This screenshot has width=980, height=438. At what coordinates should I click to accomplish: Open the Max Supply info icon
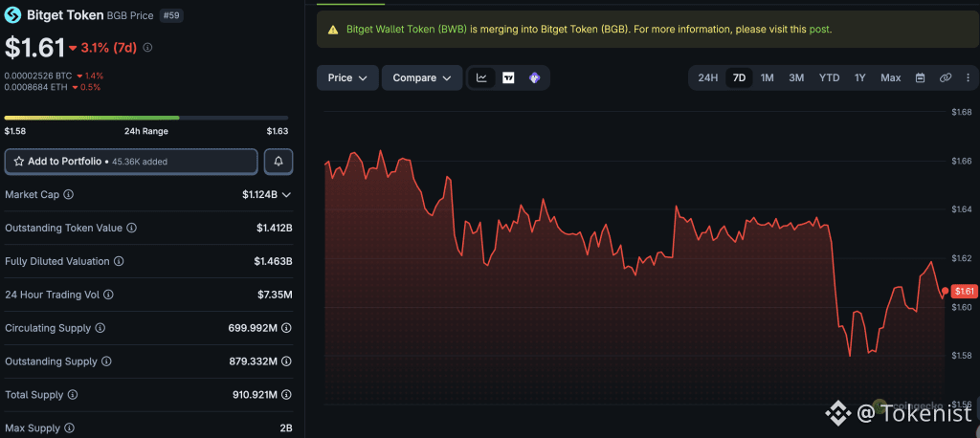click(x=69, y=428)
